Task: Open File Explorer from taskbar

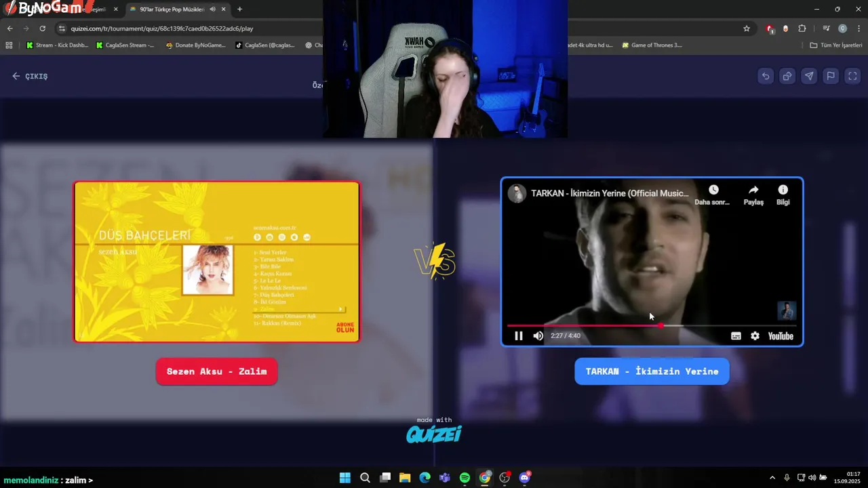Action: pos(405,478)
